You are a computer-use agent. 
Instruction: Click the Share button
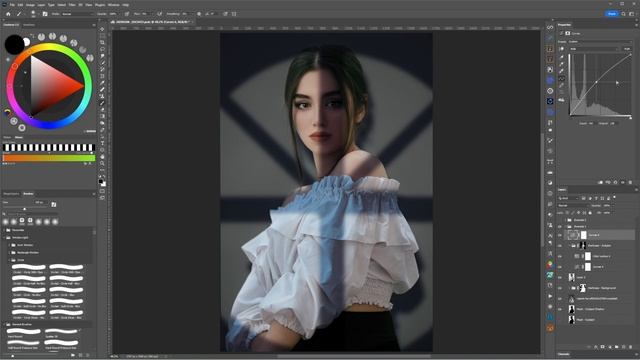(611, 14)
